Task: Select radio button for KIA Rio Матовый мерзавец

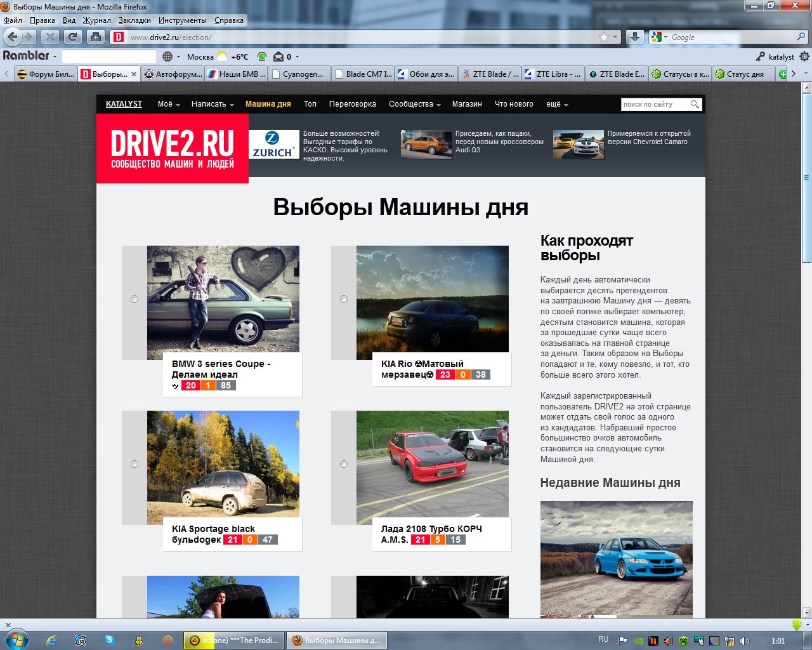Action: point(344,299)
